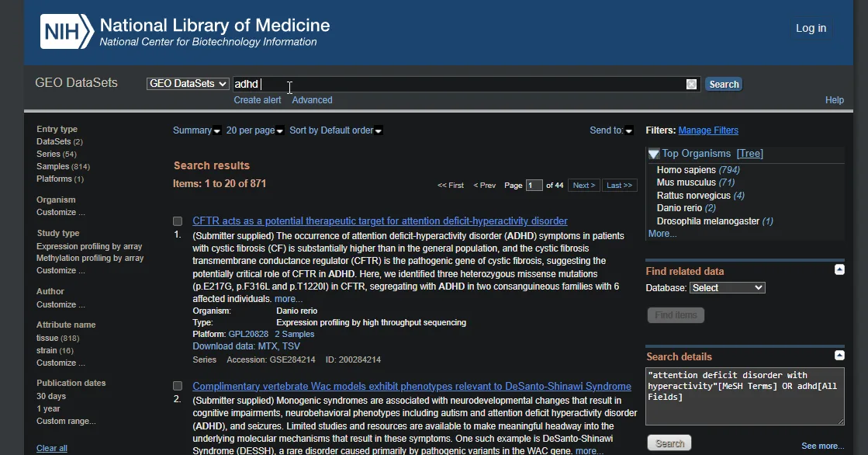
Task: Expand the Find related data Database select
Action: (x=727, y=288)
